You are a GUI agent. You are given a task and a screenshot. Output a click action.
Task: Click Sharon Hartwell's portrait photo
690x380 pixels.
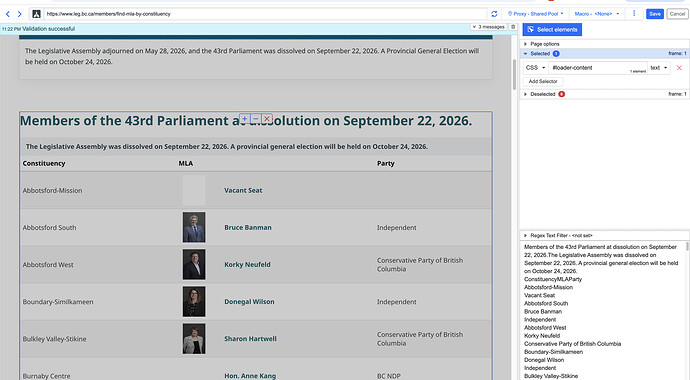point(194,339)
